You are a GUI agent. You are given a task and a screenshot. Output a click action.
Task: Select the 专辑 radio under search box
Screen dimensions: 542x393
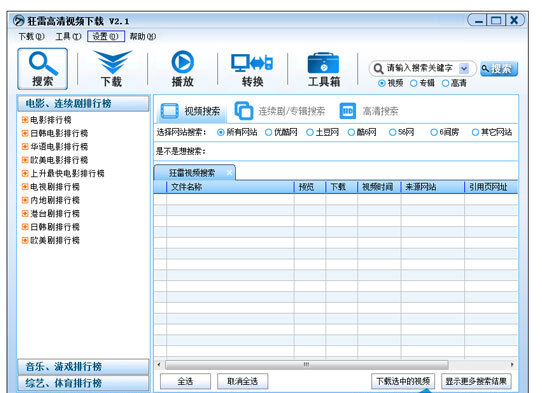413,83
